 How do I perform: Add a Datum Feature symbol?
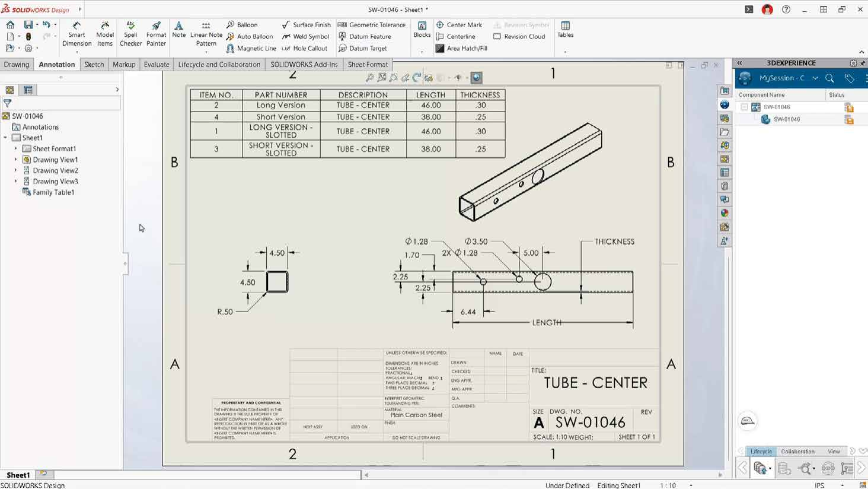(365, 37)
